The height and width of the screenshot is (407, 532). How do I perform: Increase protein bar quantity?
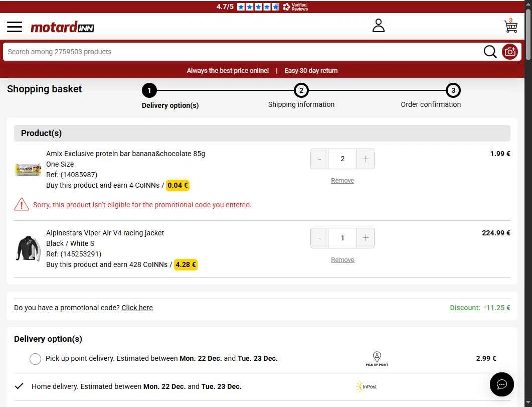pyautogui.click(x=366, y=159)
